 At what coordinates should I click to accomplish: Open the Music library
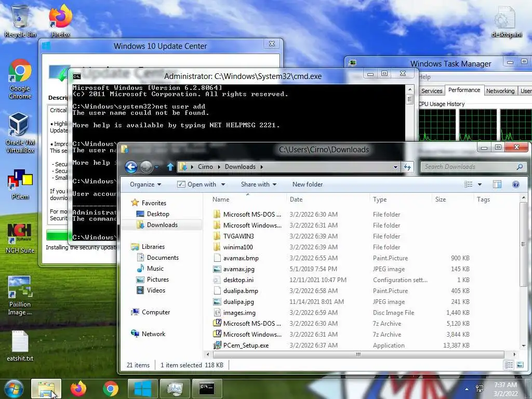point(155,269)
